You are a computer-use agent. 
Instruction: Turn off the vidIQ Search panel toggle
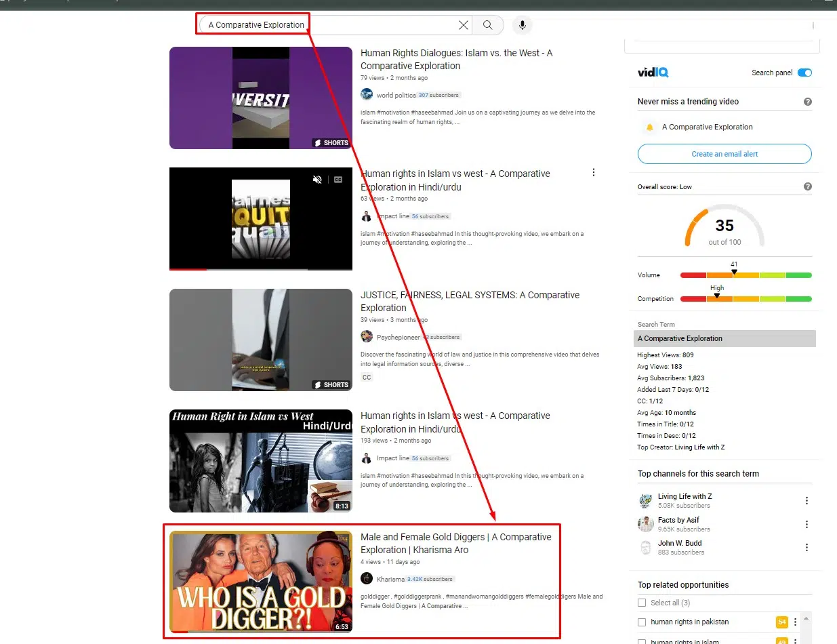click(804, 73)
